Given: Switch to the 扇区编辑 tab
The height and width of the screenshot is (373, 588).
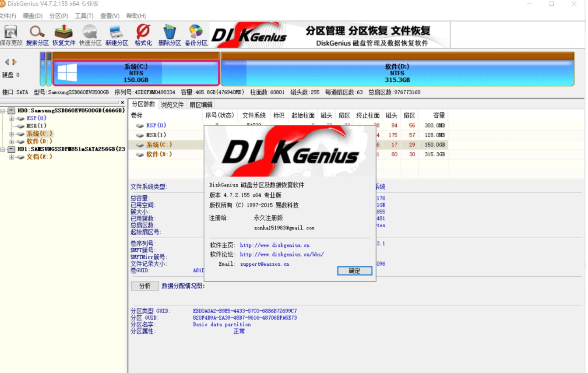Looking at the screenshot, I should 201,105.
